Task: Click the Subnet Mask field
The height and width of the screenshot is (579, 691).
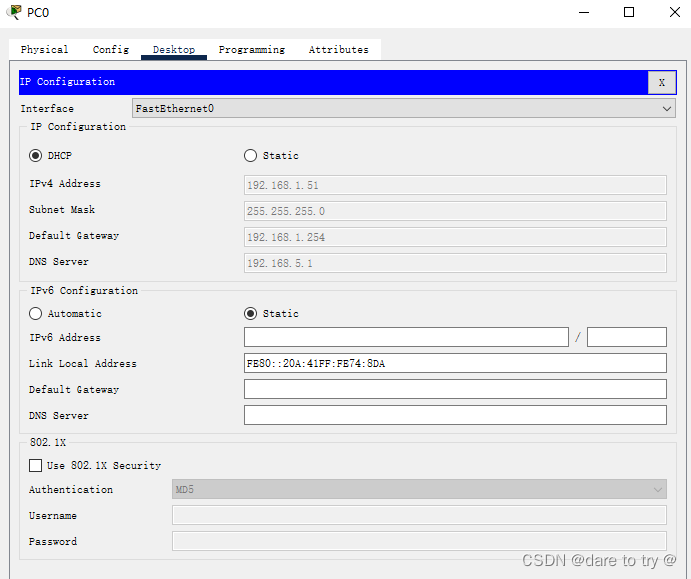Action: (x=455, y=211)
